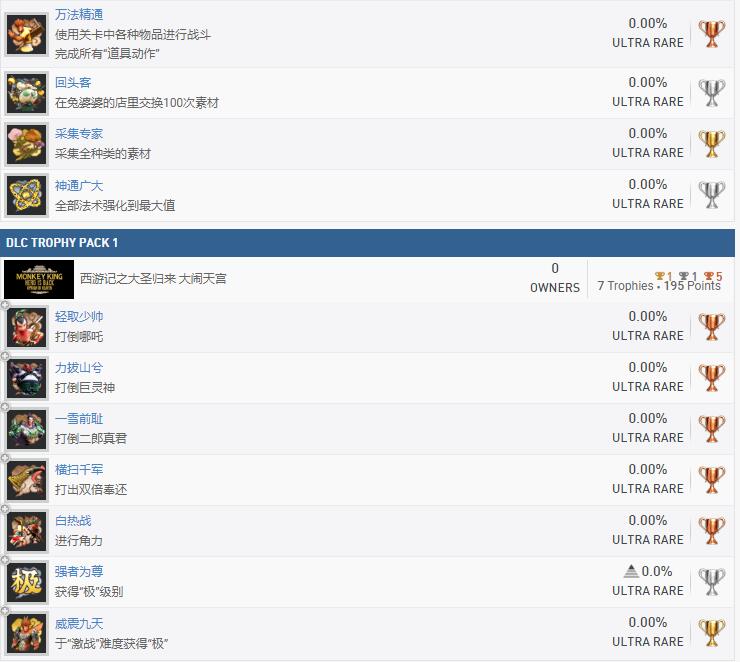
Task: Click the gold trophy icon for 采集专家
Action: tap(711, 143)
